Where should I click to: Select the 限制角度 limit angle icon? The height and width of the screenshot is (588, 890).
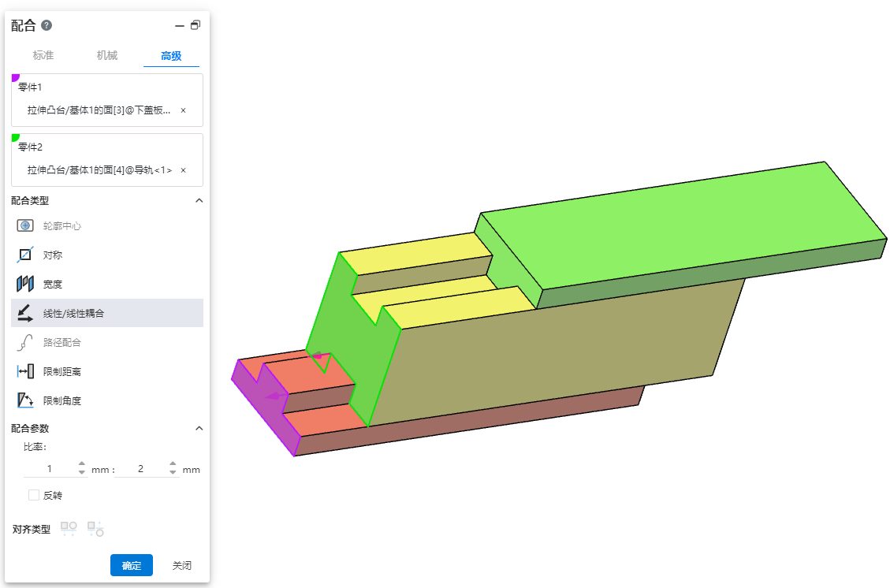click(x=25, y=400)
